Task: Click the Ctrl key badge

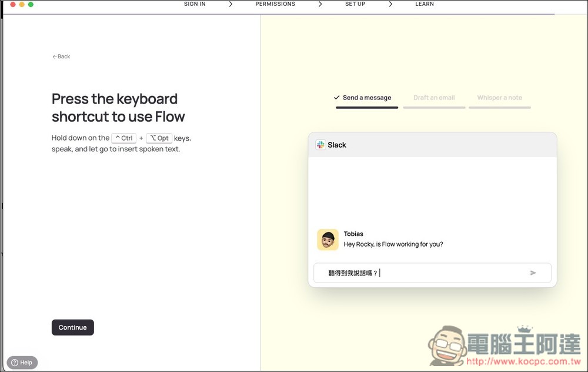Action: click(x=123, y=138)
